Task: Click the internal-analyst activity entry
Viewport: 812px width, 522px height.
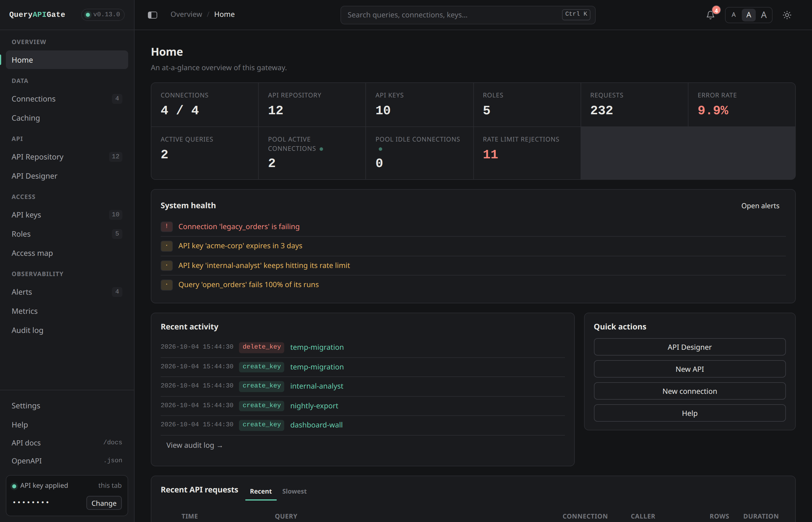Action: click(362, 386)
